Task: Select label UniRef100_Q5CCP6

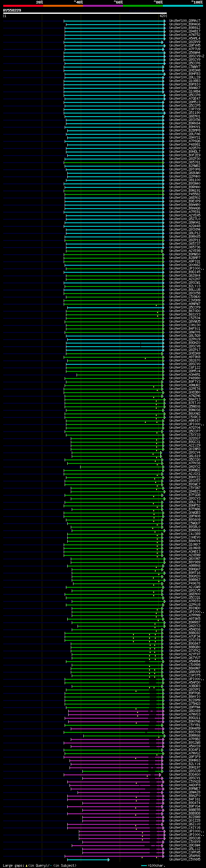Action: tap(185, 63)
